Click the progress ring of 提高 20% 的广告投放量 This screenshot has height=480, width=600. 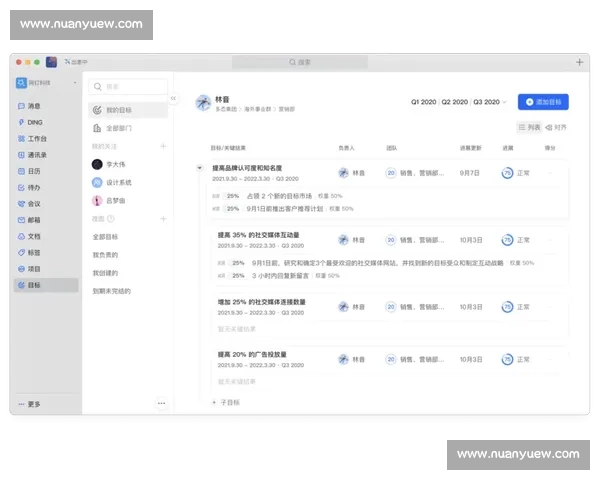(x=507, y=359)
